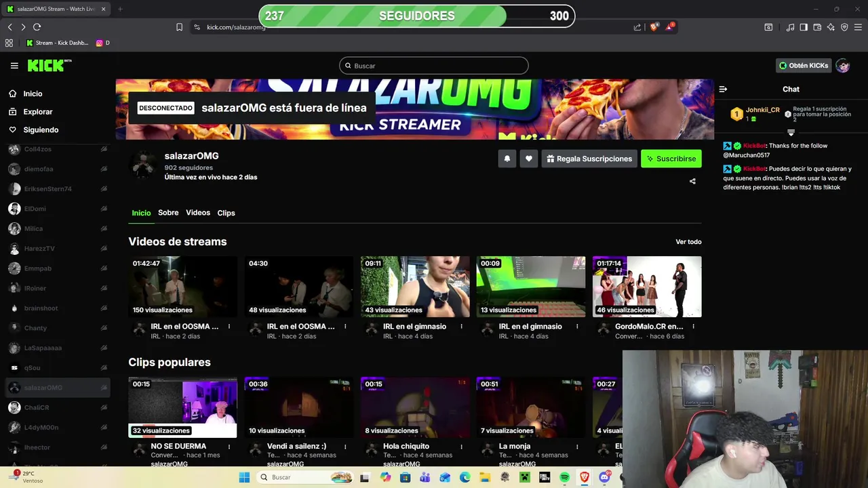The image size is (868, 488).
Task: Select the Inicio channel tab
Action: 141,213
